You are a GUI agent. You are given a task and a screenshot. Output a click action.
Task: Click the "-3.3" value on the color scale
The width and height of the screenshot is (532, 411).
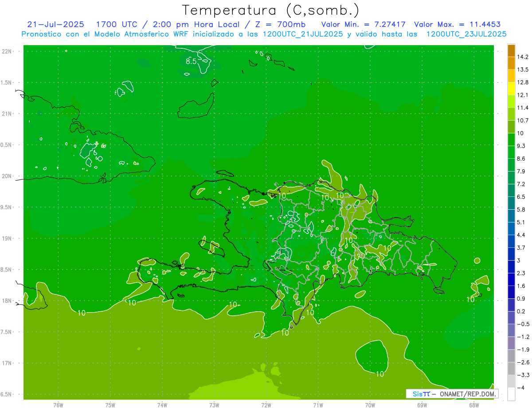pyautogui.click(x=523, y=375)
